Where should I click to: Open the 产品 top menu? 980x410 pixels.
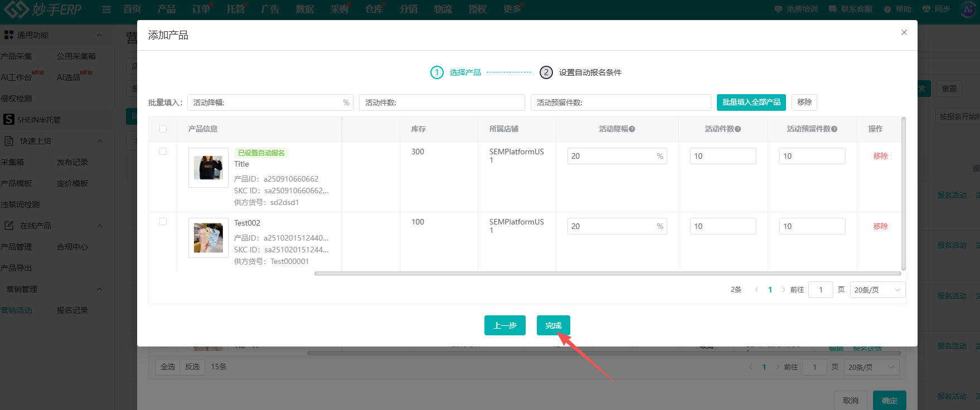(x=166, y=9)
